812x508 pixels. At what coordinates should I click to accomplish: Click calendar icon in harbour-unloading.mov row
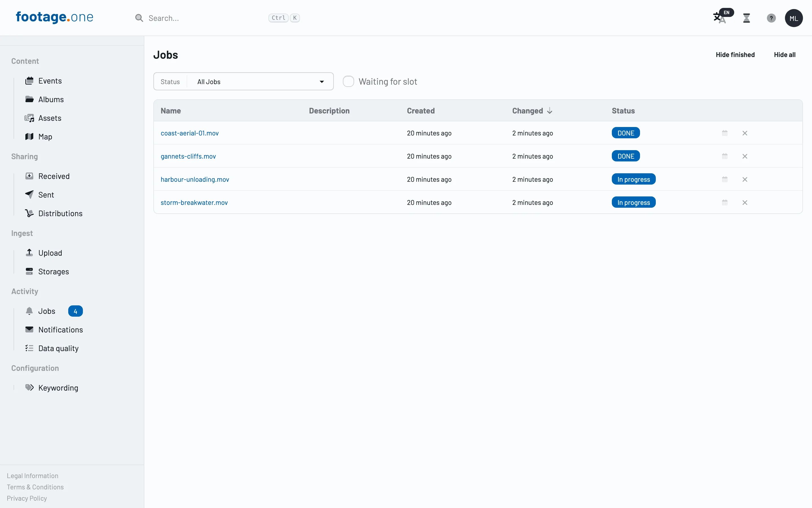pyautogui.click(x=725, y=179)
